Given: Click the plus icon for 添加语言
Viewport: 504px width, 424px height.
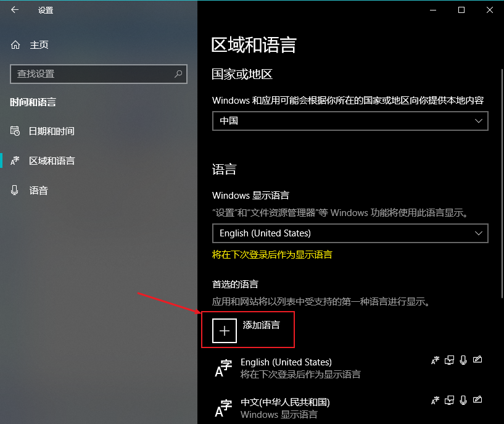Looking at the screenshot, I should coord(225,331).
